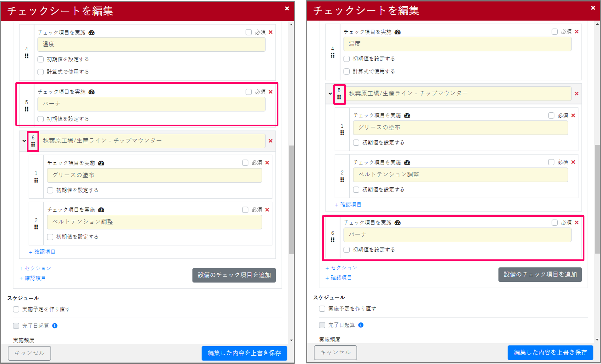The image size is (601, 364).
Task: Delete the 温度 check item with the red X
Action: click(x=271, y=32)
